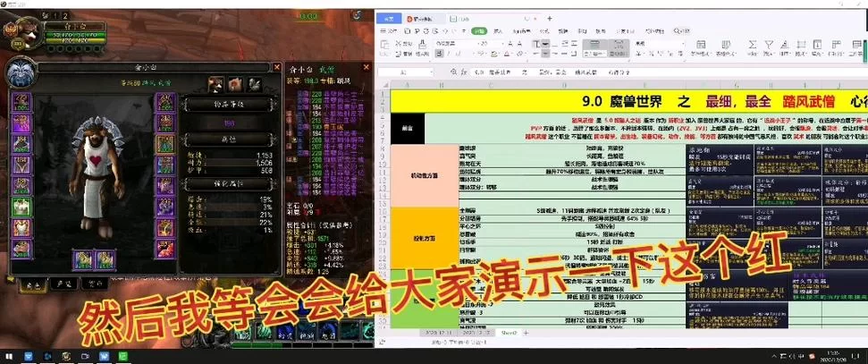This screenshot has height=364, width=868.
Task: Click the AutoSum sigma icon
Action: [753, 45]
